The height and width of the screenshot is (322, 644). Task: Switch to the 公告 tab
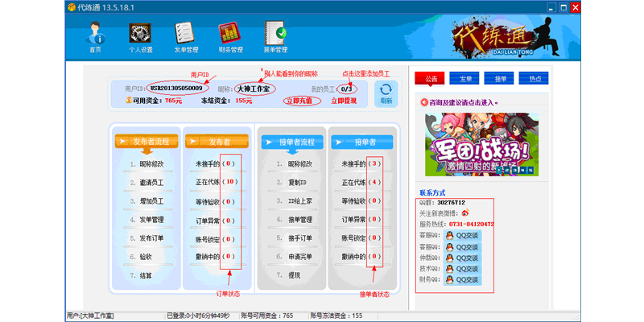click(430, 78)
